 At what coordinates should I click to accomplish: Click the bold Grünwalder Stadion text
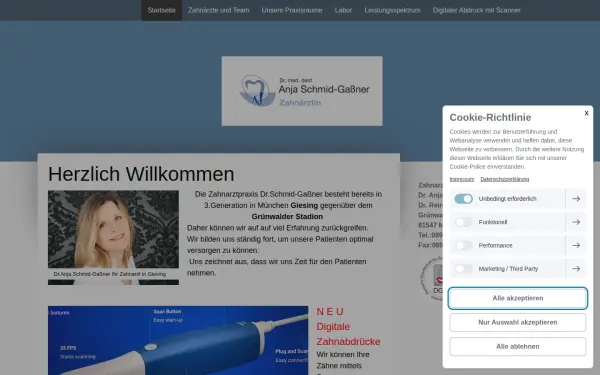tap(287, 217)
